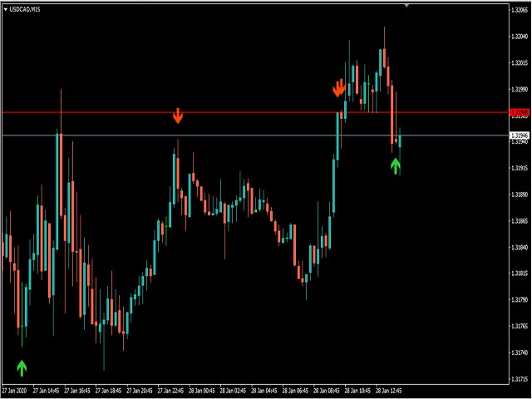Viewport: 532px width, 399px height.
Task: Select the clustered orange down arrows near 28 Jan 08:45
Action: pos(339,88)
